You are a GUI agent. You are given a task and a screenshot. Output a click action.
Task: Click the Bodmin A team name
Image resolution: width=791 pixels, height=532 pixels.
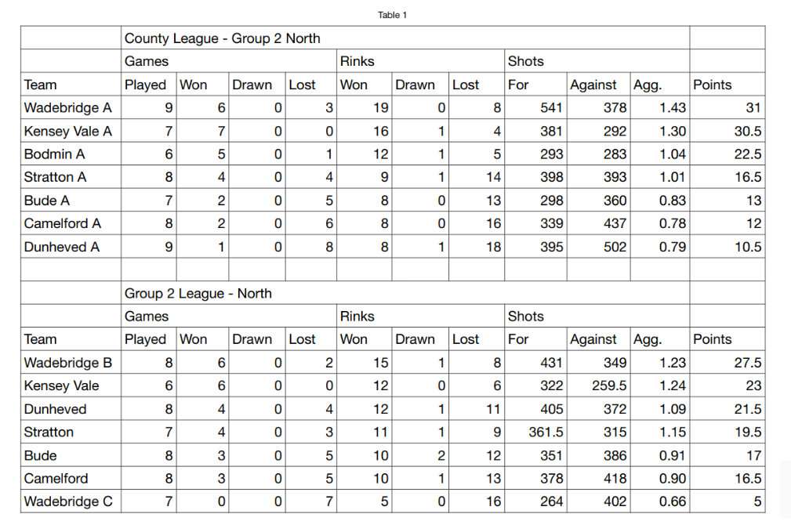[54, 154]
